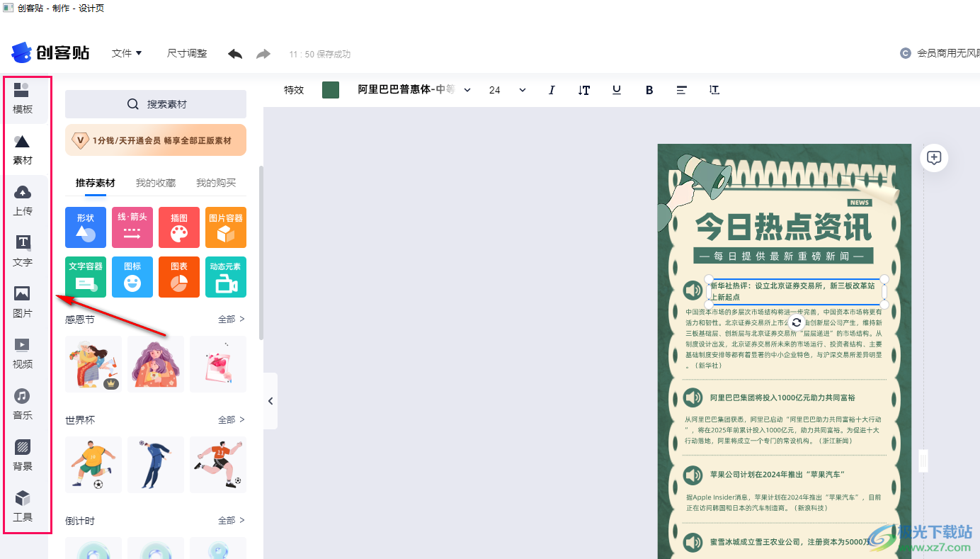This screenshot has height=559, width=980.
Task: Switch to the 推荐素材 tab
Action: tap(96, 183)
